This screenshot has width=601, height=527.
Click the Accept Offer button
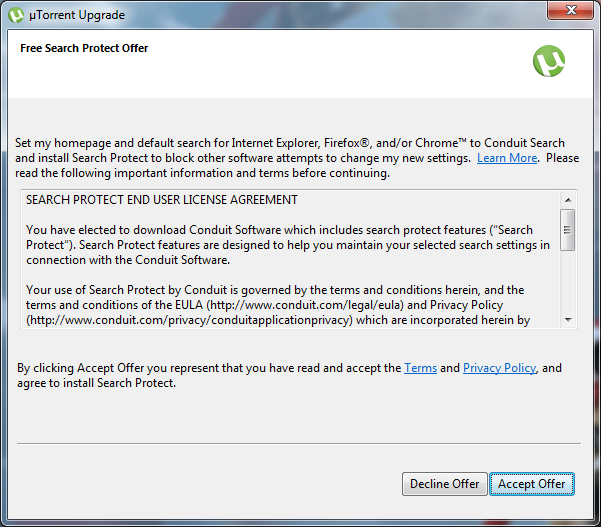532,484
